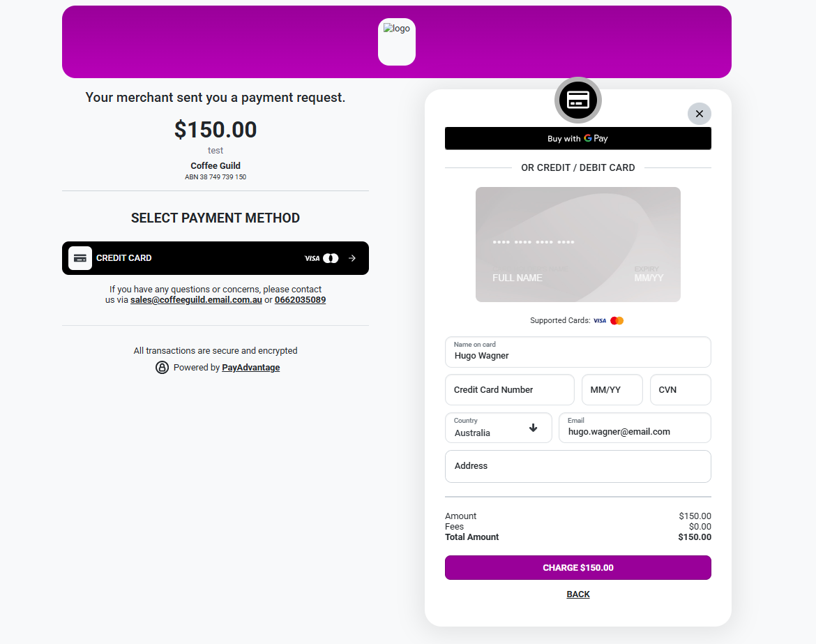Open the Country dropdown showing Australia
816x644 pixels.
498,428
